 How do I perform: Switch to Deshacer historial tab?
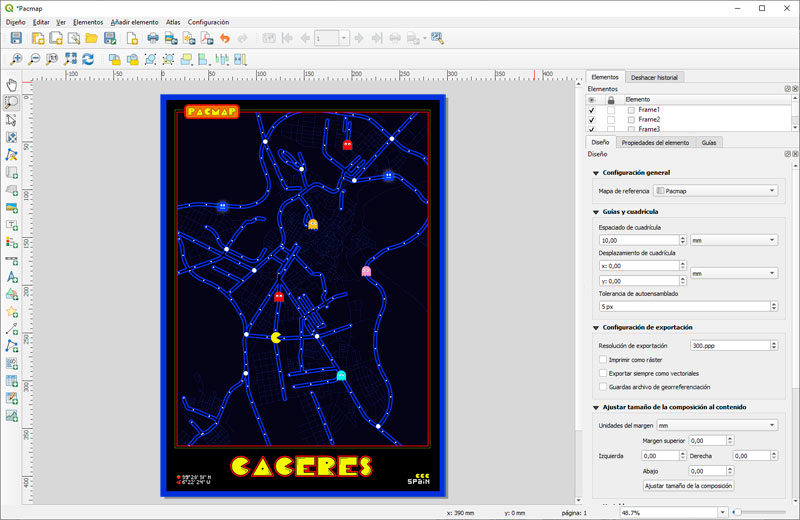654,78
